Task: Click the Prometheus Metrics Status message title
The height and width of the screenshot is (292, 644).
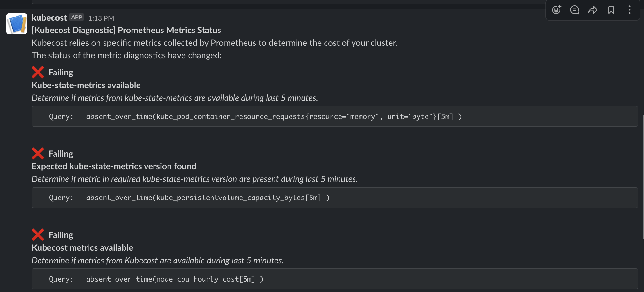Action: tap(126, 30)
